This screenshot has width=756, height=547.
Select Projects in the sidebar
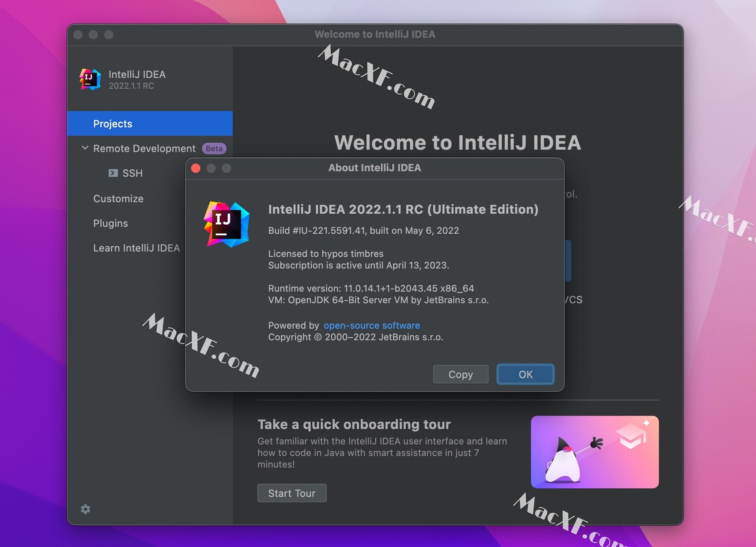coord(150,123)
